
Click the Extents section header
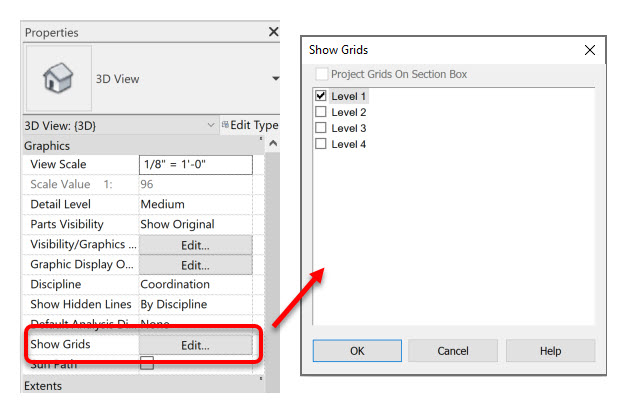tap(143, 385)
